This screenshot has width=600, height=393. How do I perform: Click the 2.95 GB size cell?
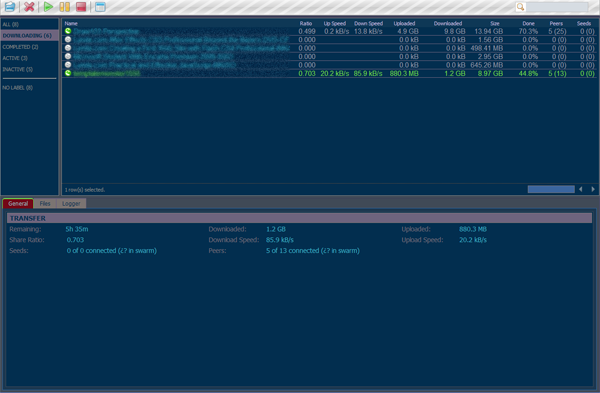[x=490, y=57]
